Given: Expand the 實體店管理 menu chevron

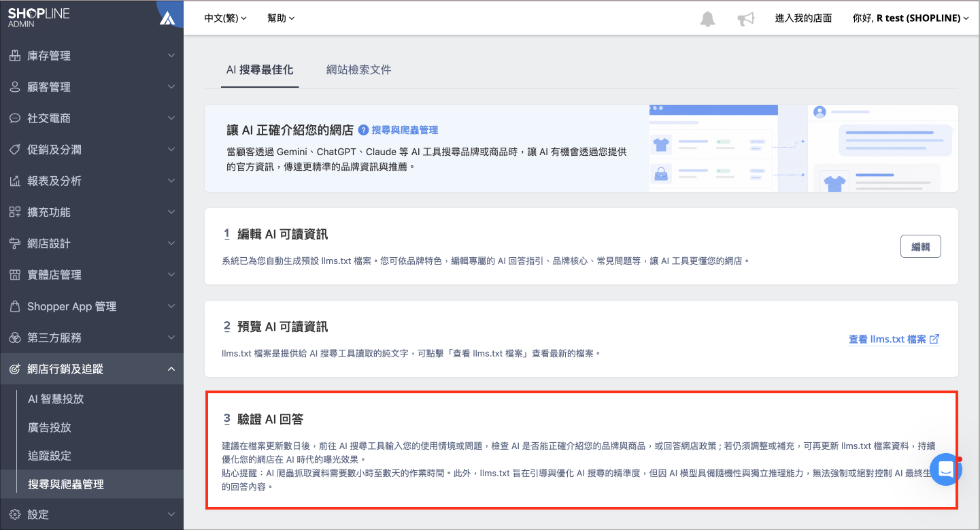Looking at the screenshot, I should [171, 275].
